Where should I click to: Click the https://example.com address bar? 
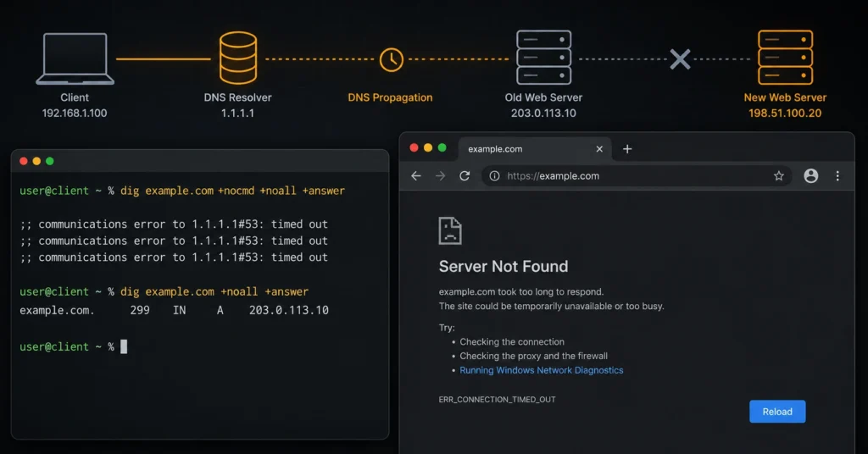click(637, 176)
